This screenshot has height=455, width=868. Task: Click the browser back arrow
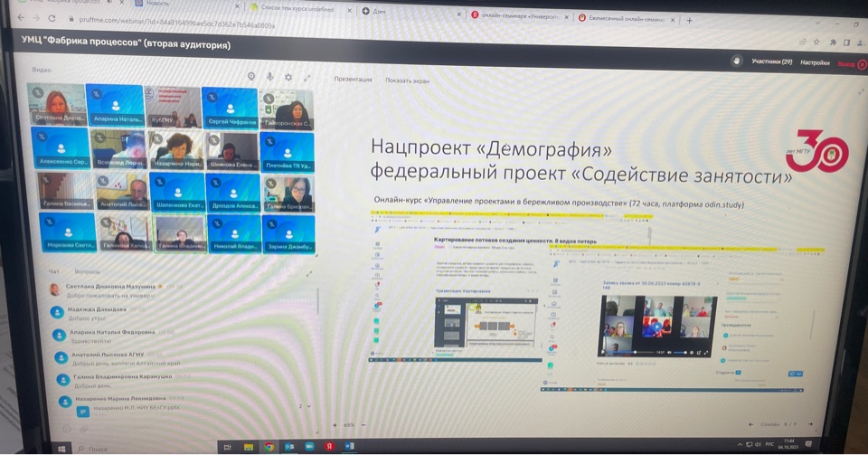tap(21, 18)
